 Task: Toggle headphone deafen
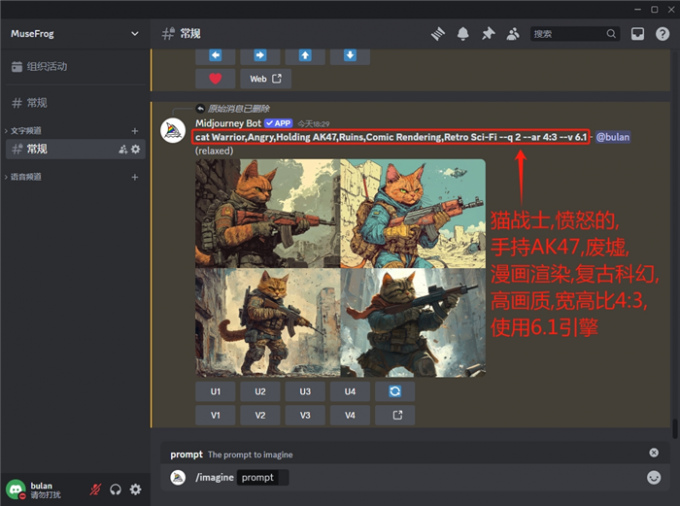pyautogui.click(x=115, y=490)
